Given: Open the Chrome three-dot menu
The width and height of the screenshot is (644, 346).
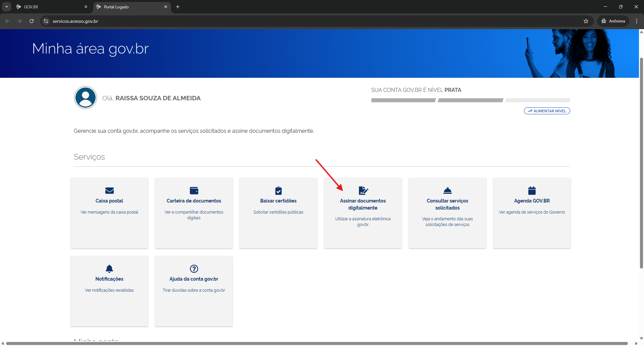Looking at the screenshot, I should pos(637,21).
